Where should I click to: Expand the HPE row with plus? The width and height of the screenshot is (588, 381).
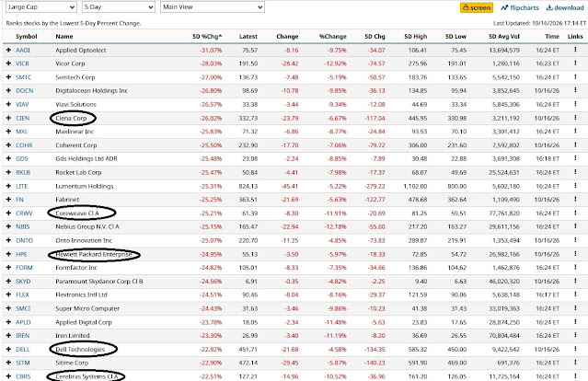8,254
